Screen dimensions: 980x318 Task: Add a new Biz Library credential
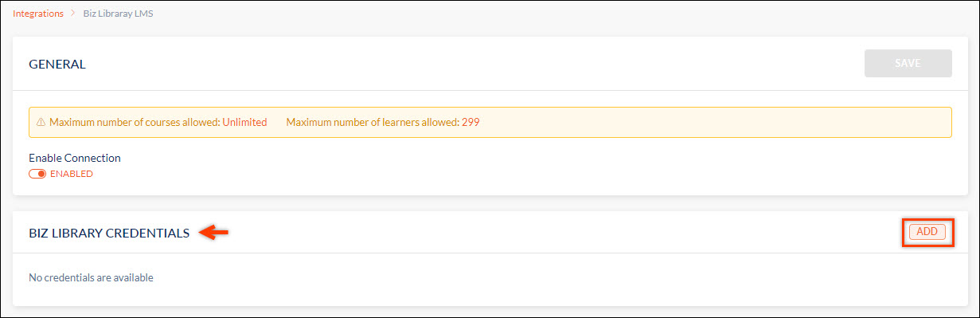click(x=927, y=232)
